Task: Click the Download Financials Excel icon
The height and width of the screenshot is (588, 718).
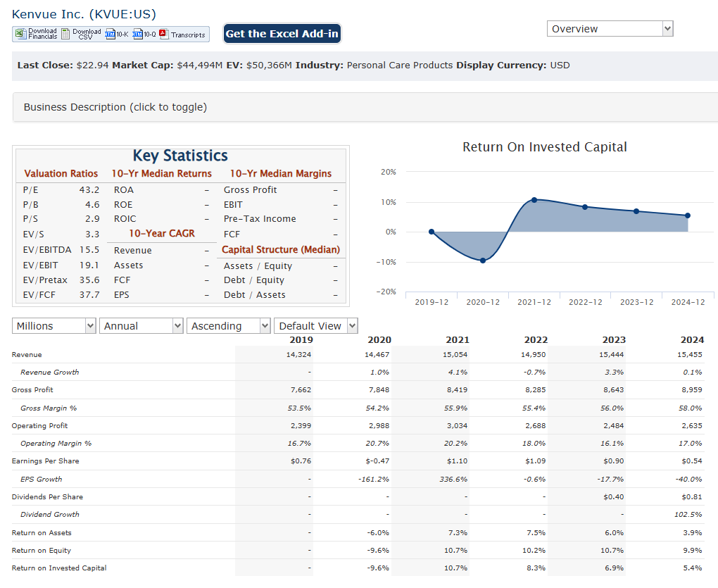Action: (20, 34)
